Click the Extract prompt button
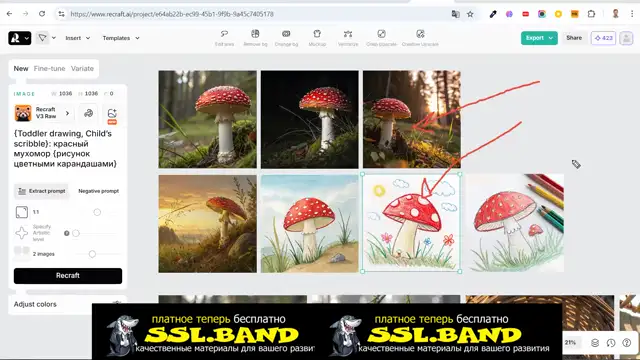 click(42, 191)
